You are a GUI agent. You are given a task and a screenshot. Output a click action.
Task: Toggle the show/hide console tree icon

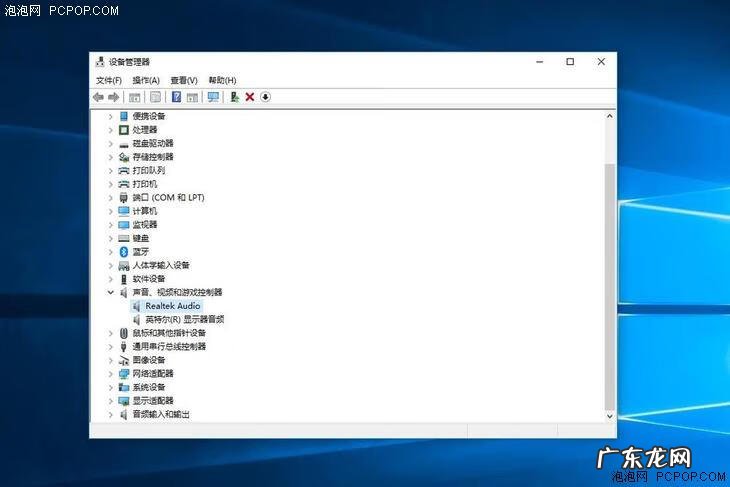click(135, 97)
